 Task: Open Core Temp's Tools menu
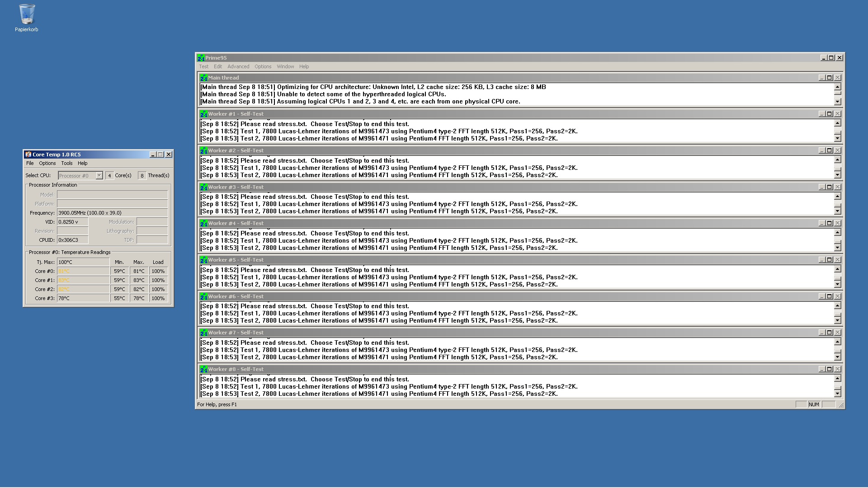(66, 163)
